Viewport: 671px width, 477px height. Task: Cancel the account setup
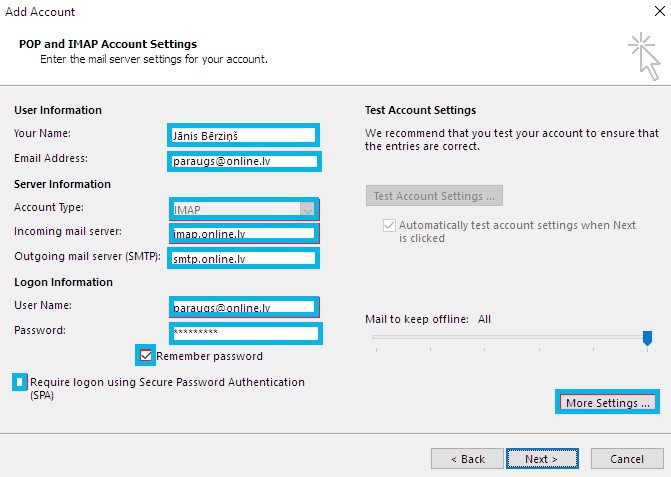[627, 459]
